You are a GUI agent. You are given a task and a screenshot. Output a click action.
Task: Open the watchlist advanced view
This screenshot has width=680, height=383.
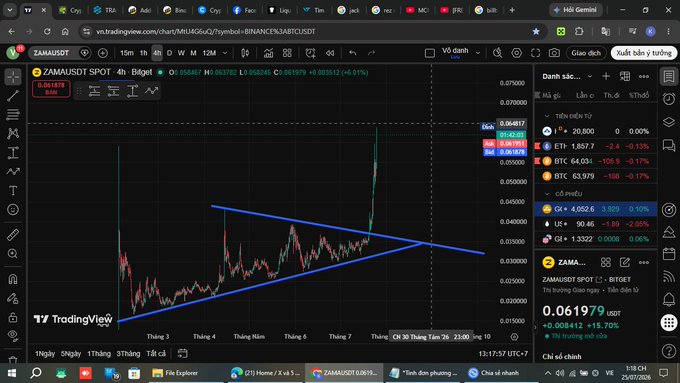click(x=625, y=76)
